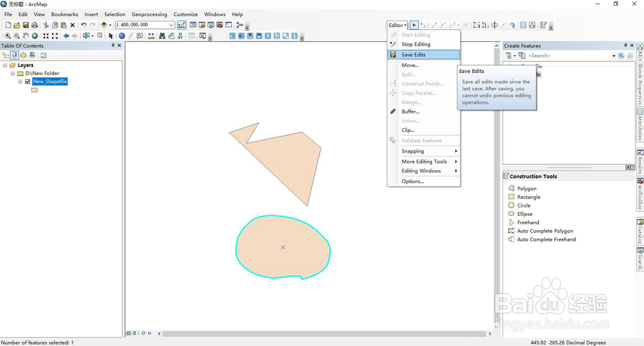Select the Circle construction tool
This screenshot has height=346, width=644.
click(x=520, y=206)
